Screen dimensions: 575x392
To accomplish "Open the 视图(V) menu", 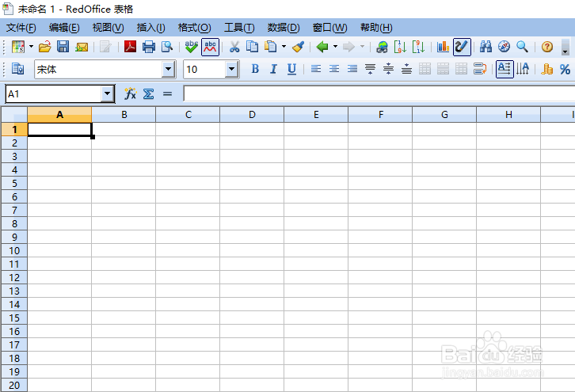I will [108, 28].
